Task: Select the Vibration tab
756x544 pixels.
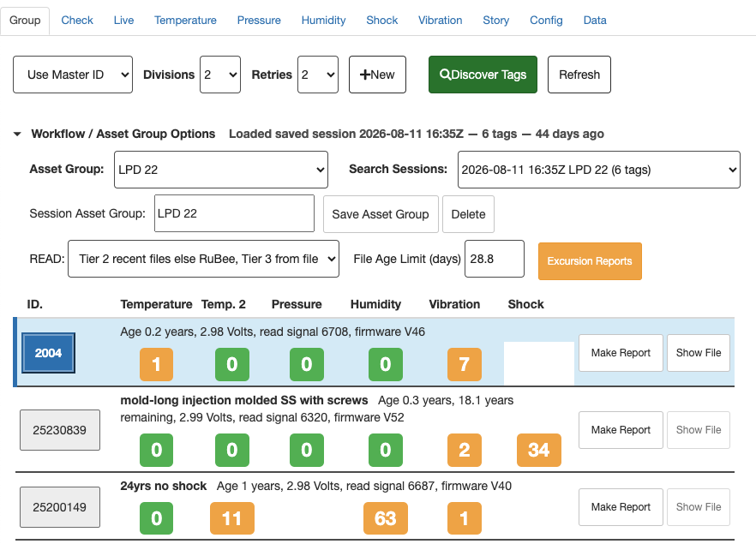Action: coord(441,21)
